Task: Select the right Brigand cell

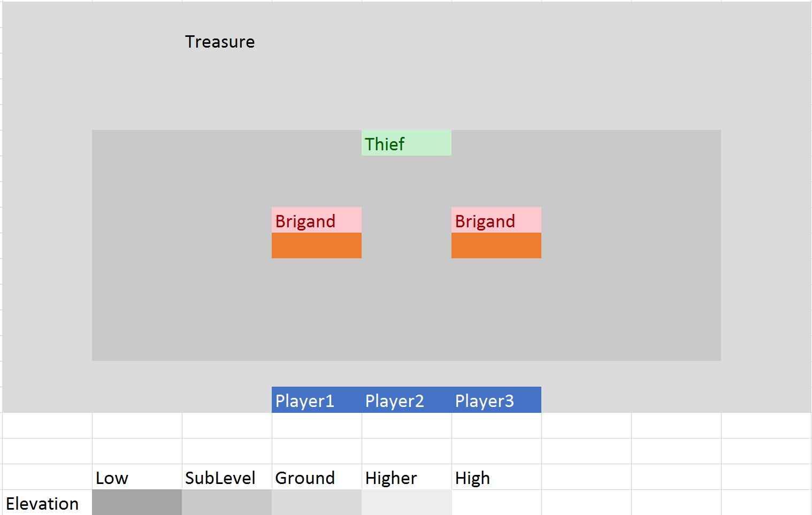Action: pyautogui.click(x=496, y=220)
